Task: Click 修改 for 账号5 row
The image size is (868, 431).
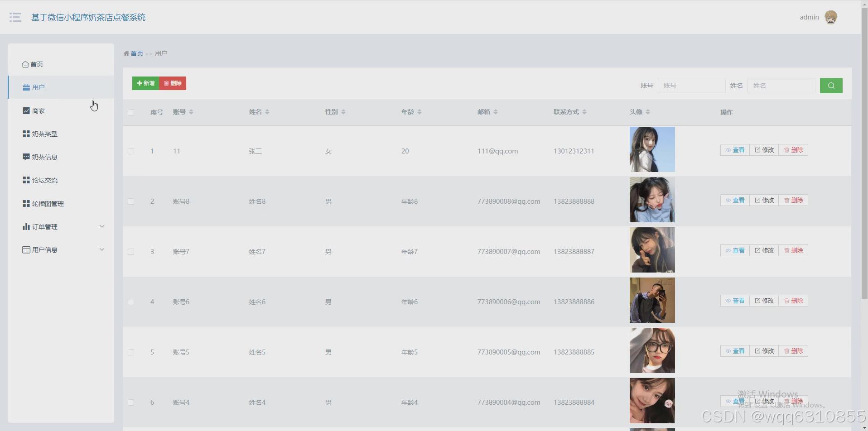Action: pos(764,351)
